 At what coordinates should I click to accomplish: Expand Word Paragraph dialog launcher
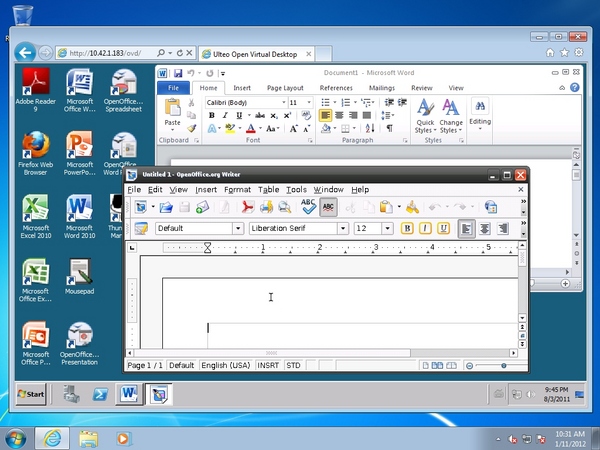coord(405,141)
